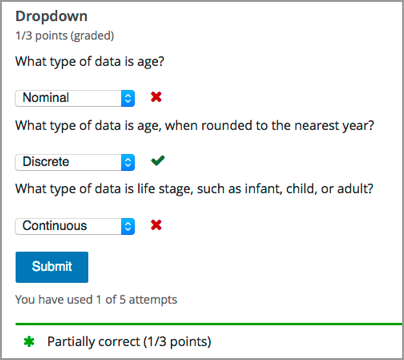Click the question about age rounded to nearest year
This screenshot has width=404, height=360.
(x=195, y=126)
